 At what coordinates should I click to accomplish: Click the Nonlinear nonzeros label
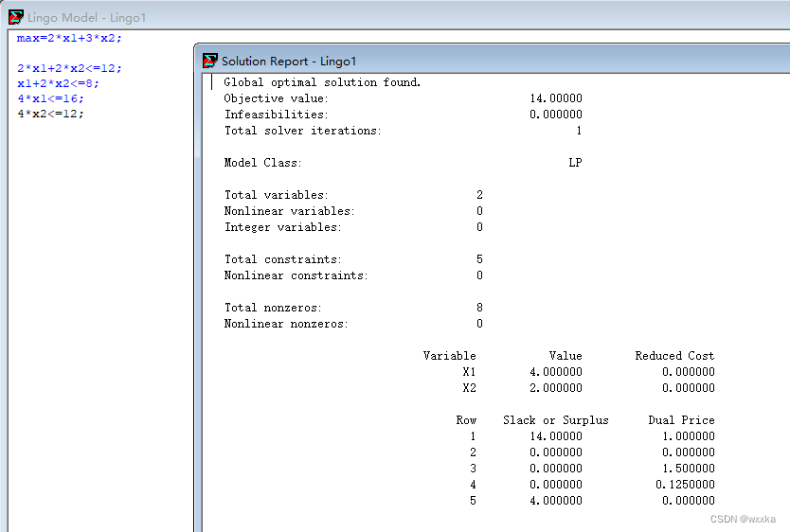[x=286, y=324]
